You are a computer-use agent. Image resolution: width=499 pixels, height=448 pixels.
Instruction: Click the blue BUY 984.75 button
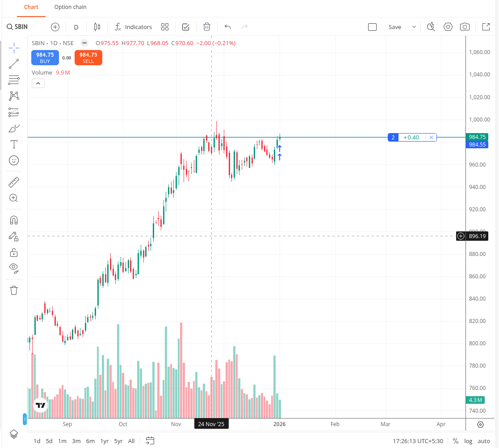(x=45, y=58)
